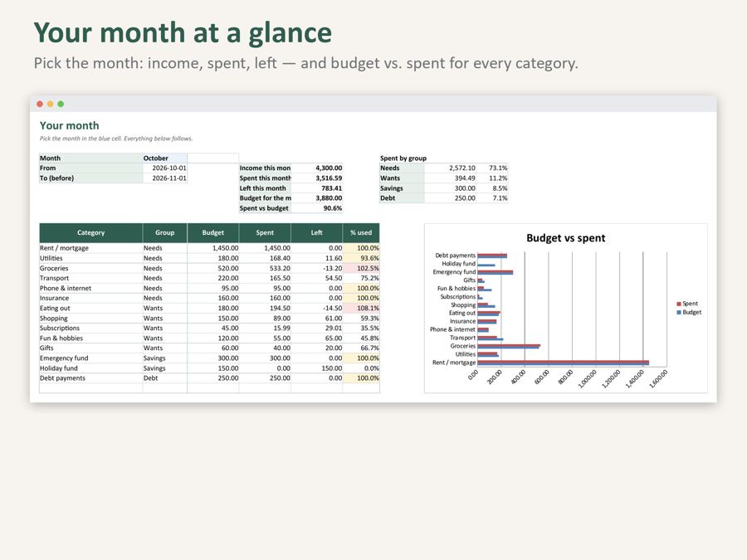Click the red close window dot
The width and height of the screenshot is (747, 560).
tap(40, 104)
